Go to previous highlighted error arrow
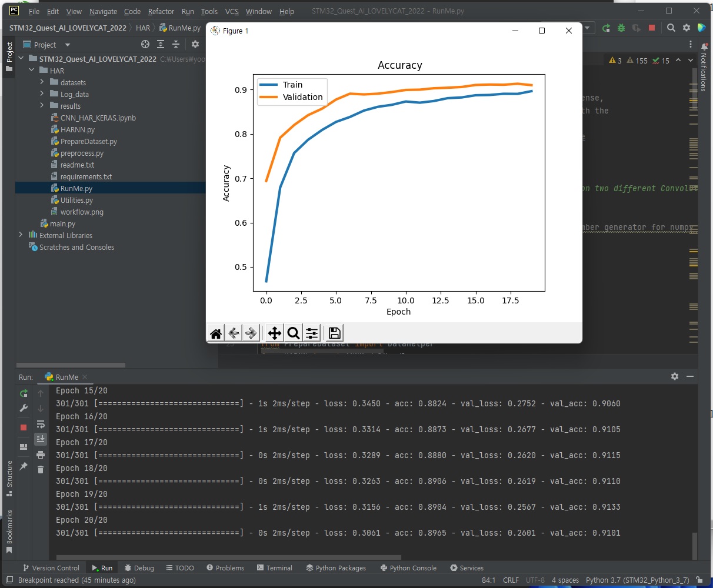Screen dimensions: 713x588 (678, 60)
